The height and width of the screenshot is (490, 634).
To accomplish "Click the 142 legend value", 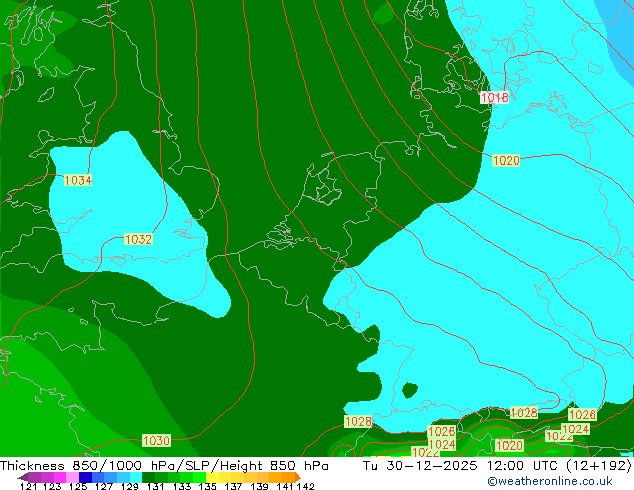I will point(306,486).
